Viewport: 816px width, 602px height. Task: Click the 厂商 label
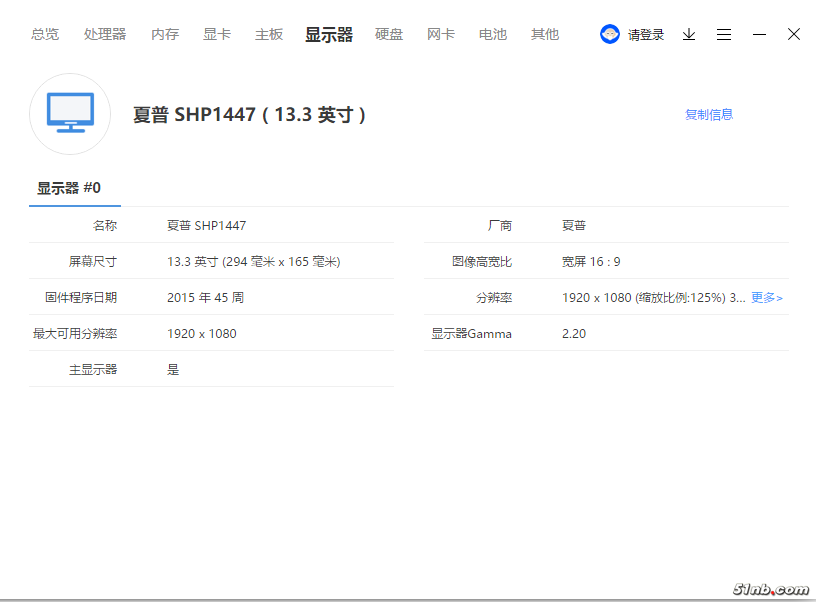(500, 226)
